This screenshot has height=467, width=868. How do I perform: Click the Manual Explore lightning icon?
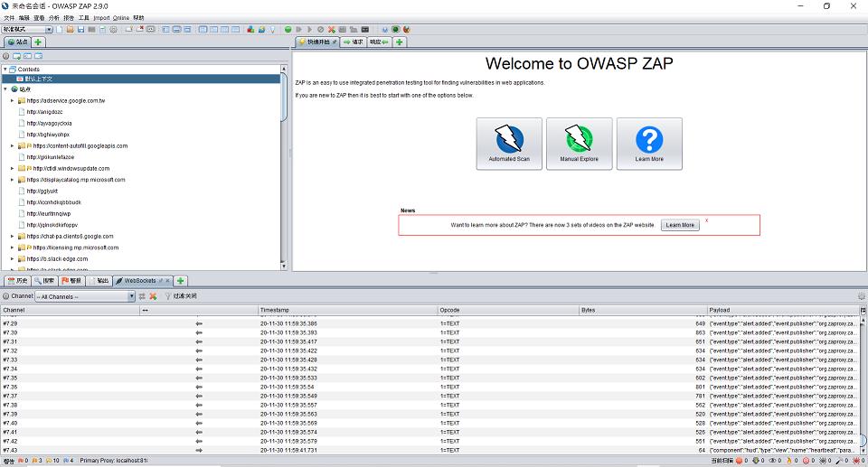pyautogui.click(x=579, y=144)
